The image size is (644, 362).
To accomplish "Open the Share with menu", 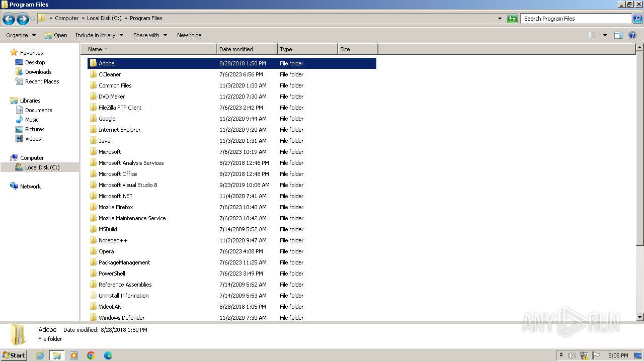I will click(x=150, y=35).
